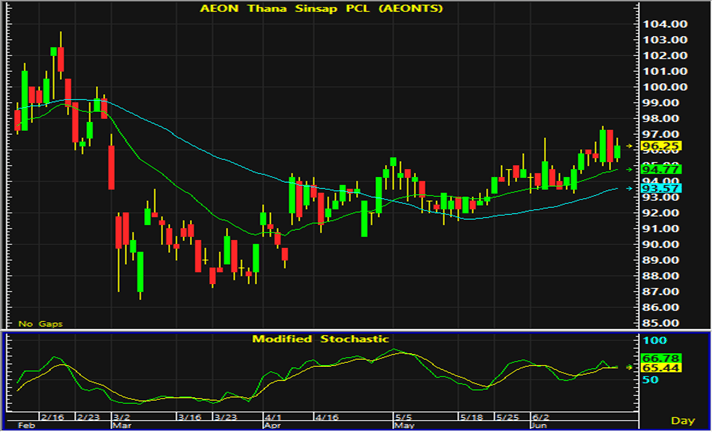Click the Jun month label
The width and height of the screenshot is (713, 432).
click(541, 426)
